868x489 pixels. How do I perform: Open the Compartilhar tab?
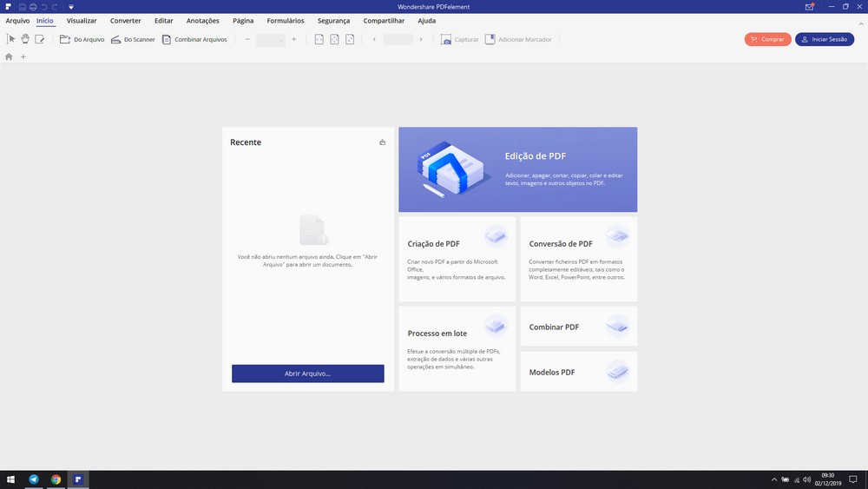click(384, 21)
